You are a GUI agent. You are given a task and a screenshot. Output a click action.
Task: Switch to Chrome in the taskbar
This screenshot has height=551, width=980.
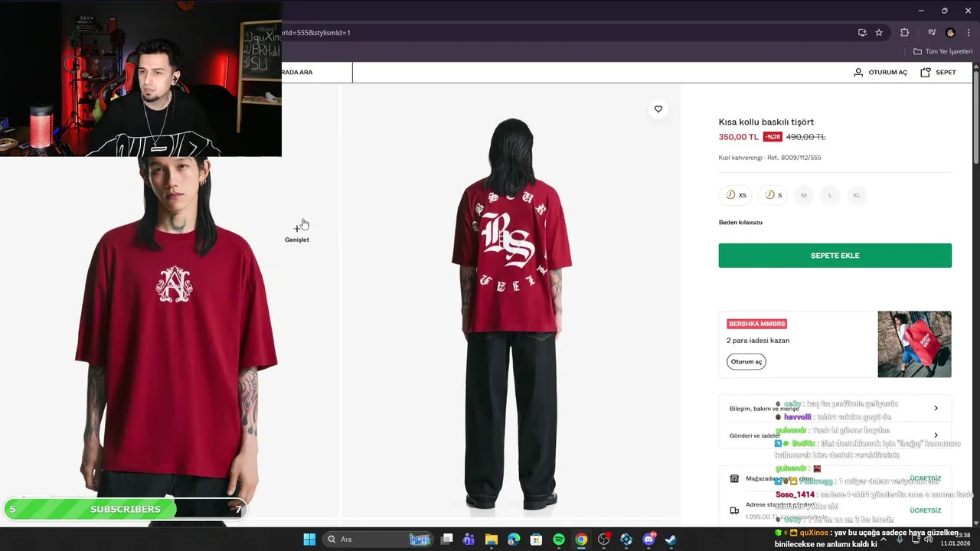581,540
